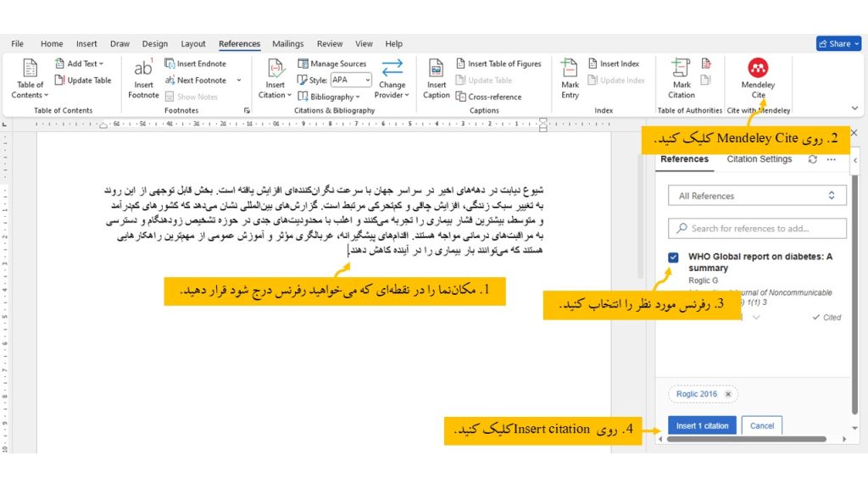This screenshot has height=488, width=868.
Task: Open Citation Settings in Mendeley panel
Action: coord(759,159)
